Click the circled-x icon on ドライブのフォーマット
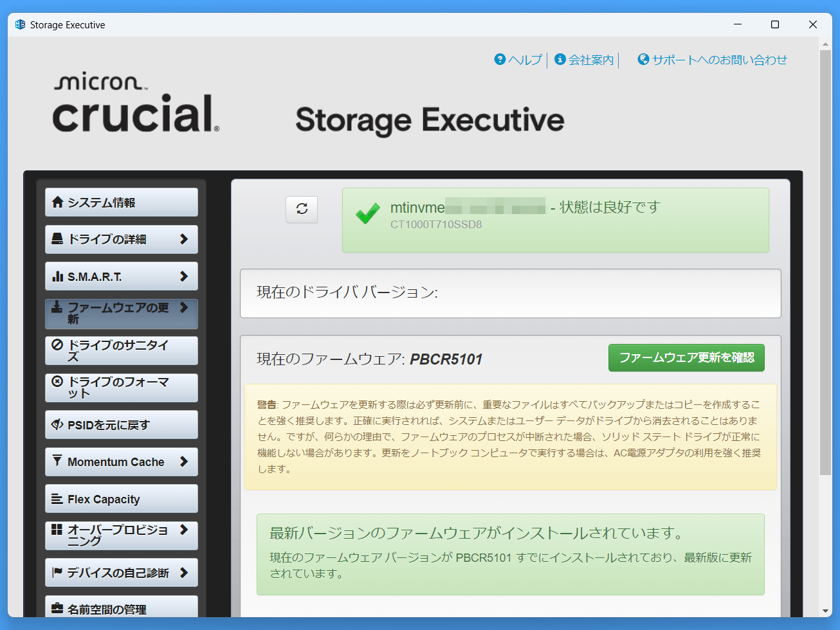Image resolution: width=840 pixels, height=630 pixels. (x=57, y=381)
